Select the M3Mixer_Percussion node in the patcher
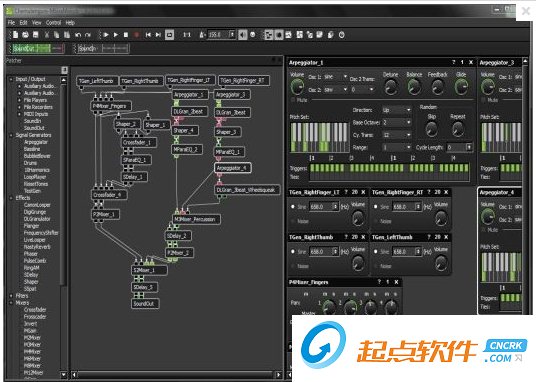 (x=196, y=219)
